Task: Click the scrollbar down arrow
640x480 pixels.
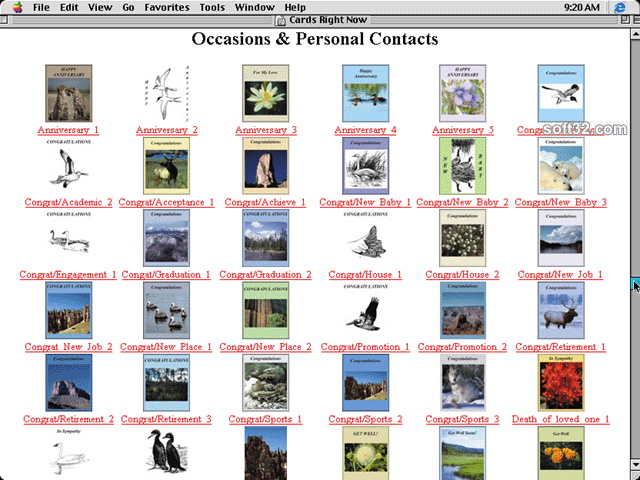Action: tap(636, 464)
